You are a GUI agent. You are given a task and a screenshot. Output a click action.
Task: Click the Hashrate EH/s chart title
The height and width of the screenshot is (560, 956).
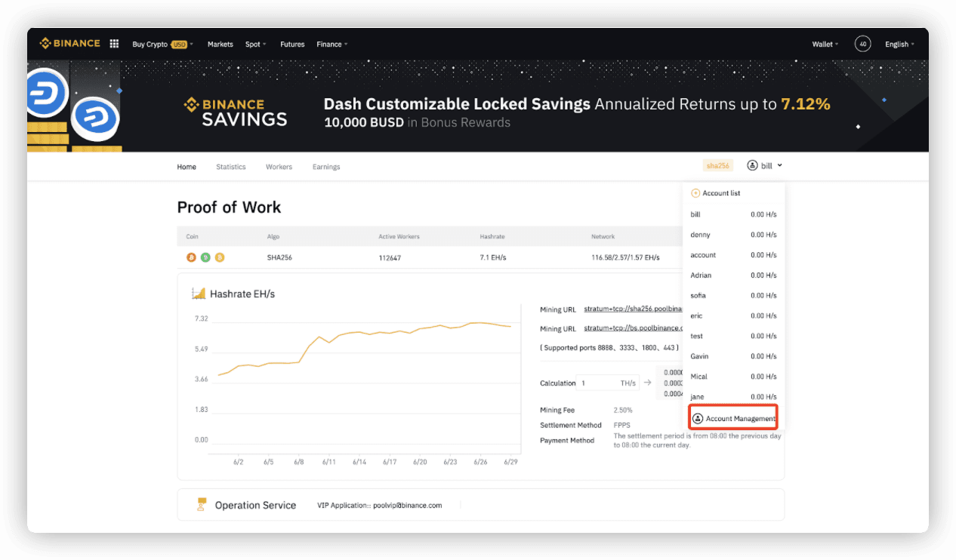coord(242,294)
